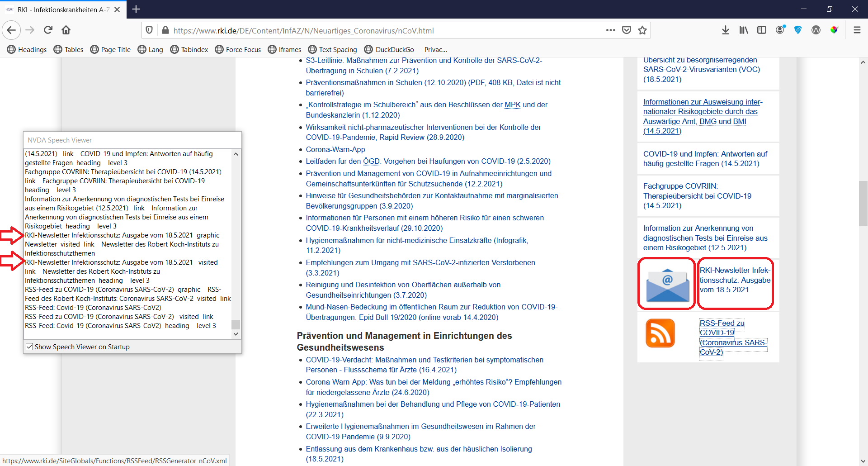
Task: Open Mund-Nasen-Bedeckung im öffentlichen Raum link
Action: click(x=432, y=312)
